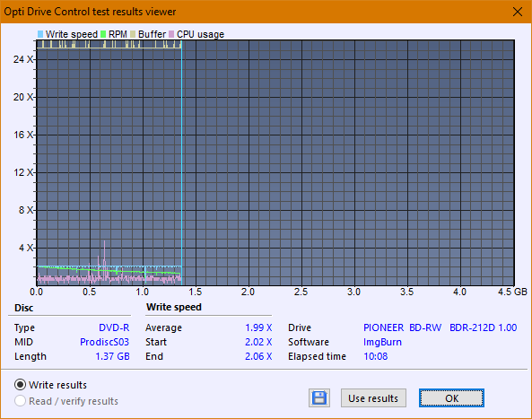Click the elapsed time value 10:08
The width and height of the screenshot is (532, 419).
click(x=376, y=356)
